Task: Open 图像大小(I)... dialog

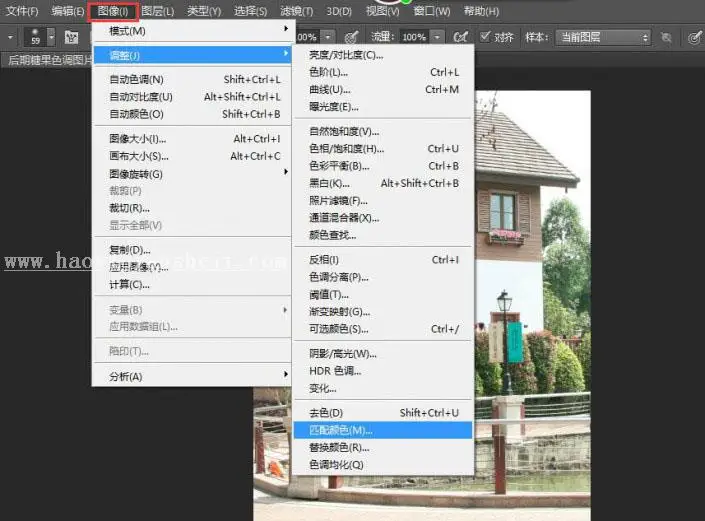Action: [192, 139]
